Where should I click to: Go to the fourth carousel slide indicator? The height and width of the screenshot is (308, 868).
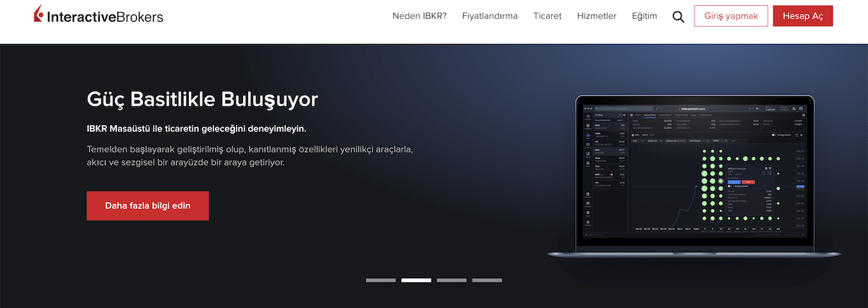487,280
